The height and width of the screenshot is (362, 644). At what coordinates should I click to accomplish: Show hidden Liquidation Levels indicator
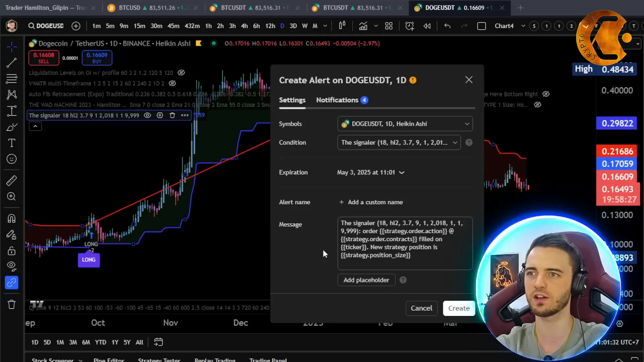[181, 73]
